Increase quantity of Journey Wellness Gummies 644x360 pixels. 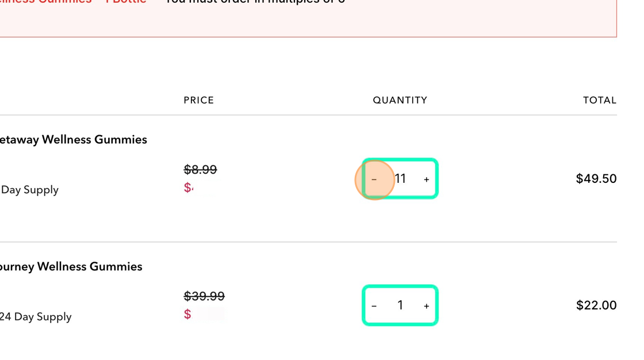[426, 306]
